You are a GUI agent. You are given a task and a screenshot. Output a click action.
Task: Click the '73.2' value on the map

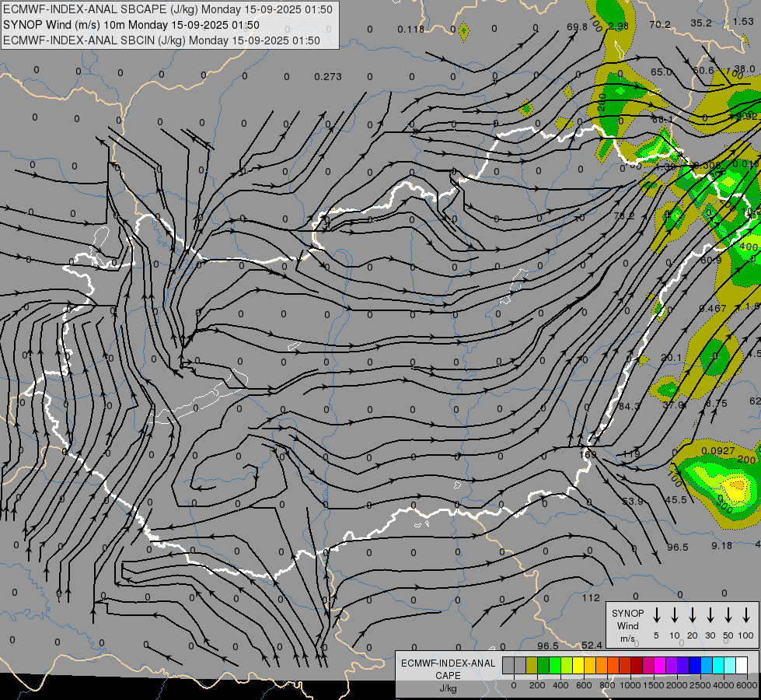[623, 215]
